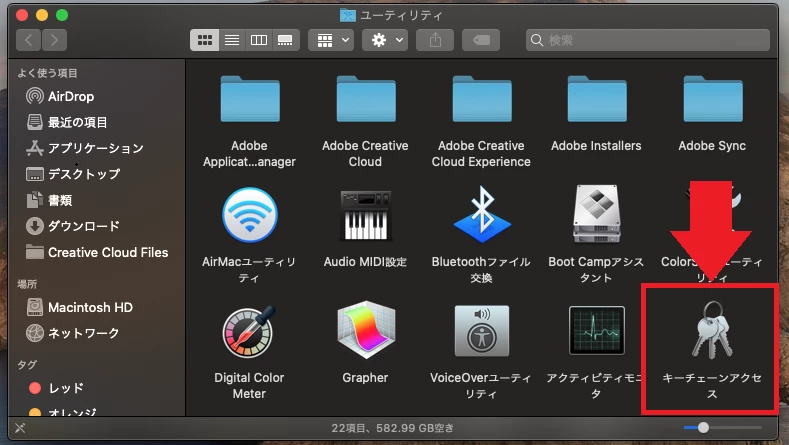Go back with the left arrow
Image resolution: width=789 pixels, height=445 pixels.
[28, 40]
